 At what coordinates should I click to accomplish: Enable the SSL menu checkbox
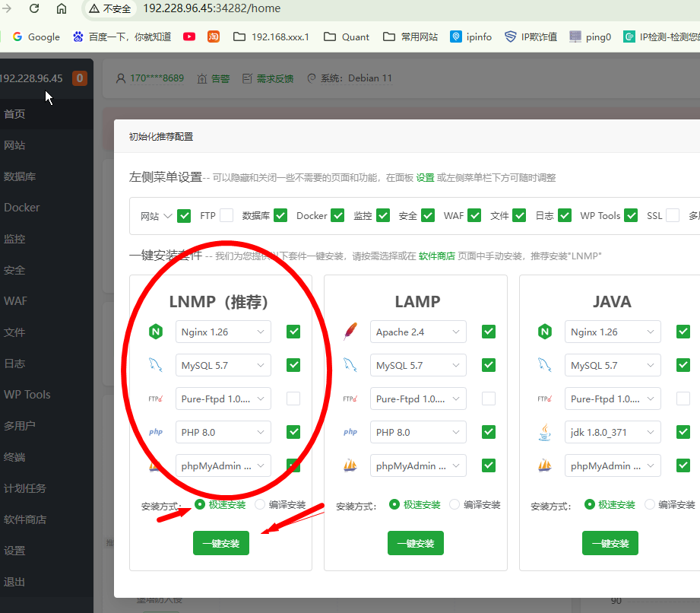pyautogui.click(x=673, y=215)
